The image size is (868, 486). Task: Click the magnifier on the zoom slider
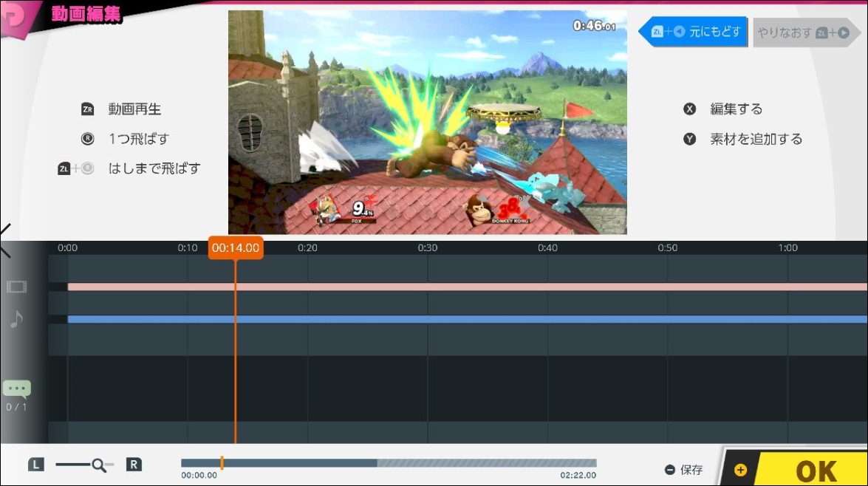99,465
